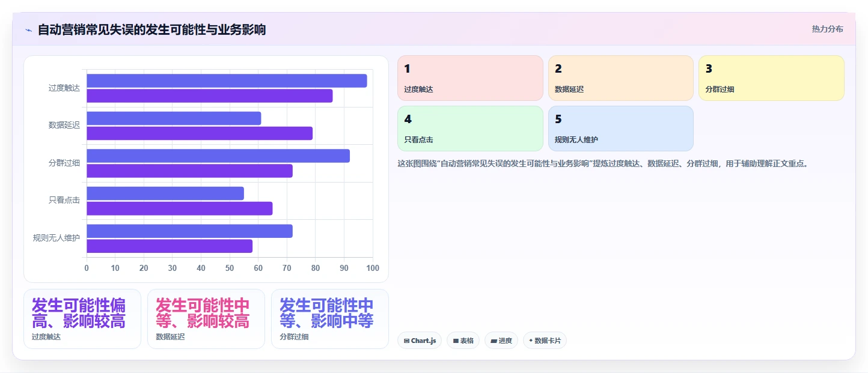Click the 表格 tag pill
Viewport: 868px width, 373px height.
click(463, 341)
